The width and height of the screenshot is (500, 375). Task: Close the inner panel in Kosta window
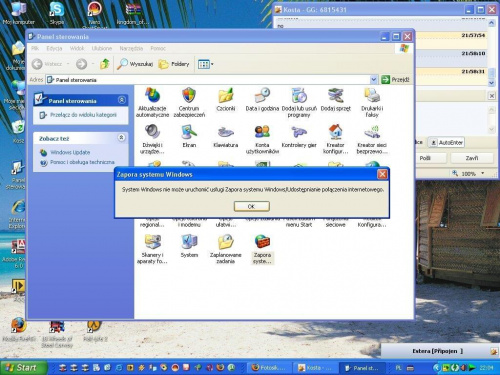pos(492,96)
